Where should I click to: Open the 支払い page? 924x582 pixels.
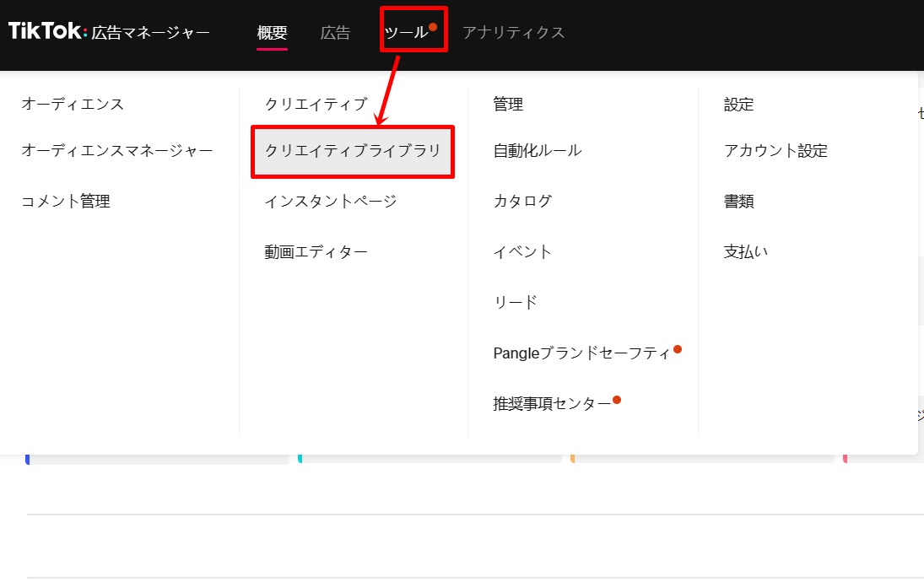coord(746,252)
